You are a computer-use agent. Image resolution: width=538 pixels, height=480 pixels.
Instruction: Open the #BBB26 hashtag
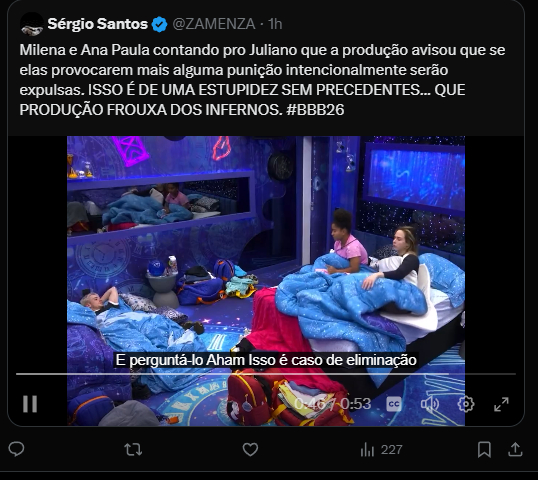pos(315,110)
